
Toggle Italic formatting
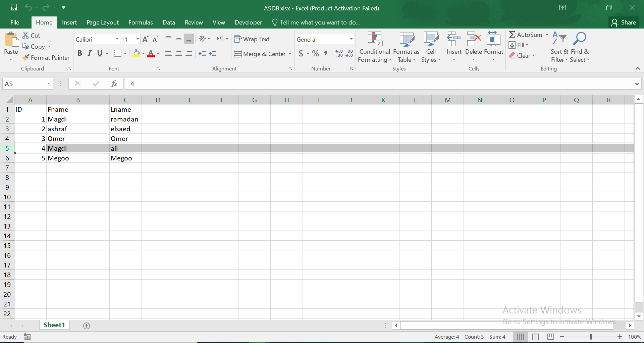pos(90,53)
